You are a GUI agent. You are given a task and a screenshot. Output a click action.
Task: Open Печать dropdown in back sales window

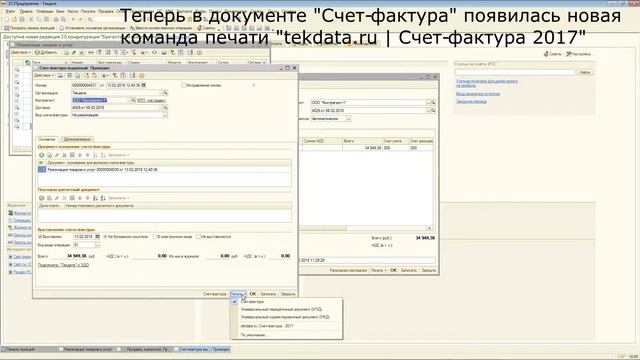[378, 270]
